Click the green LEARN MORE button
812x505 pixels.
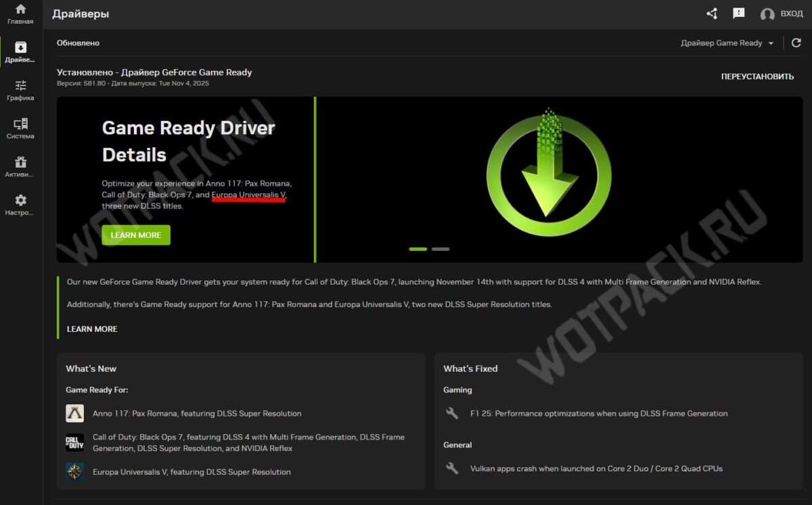pyautogui.click(x=136, y=235)
